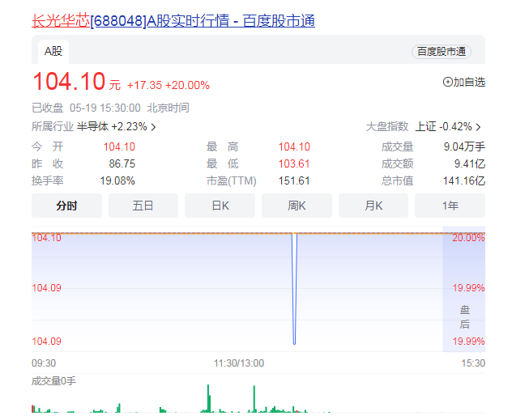This screenshot has height=420, width=512.
Task: Show the 周K candlestick chart
Action: click(297, 206)
